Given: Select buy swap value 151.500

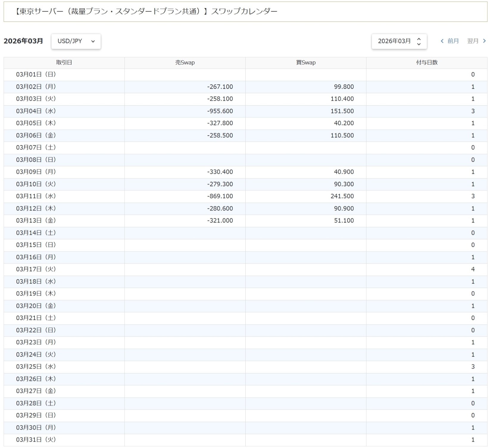Looking at the screenshot, I should coord(342,111).
